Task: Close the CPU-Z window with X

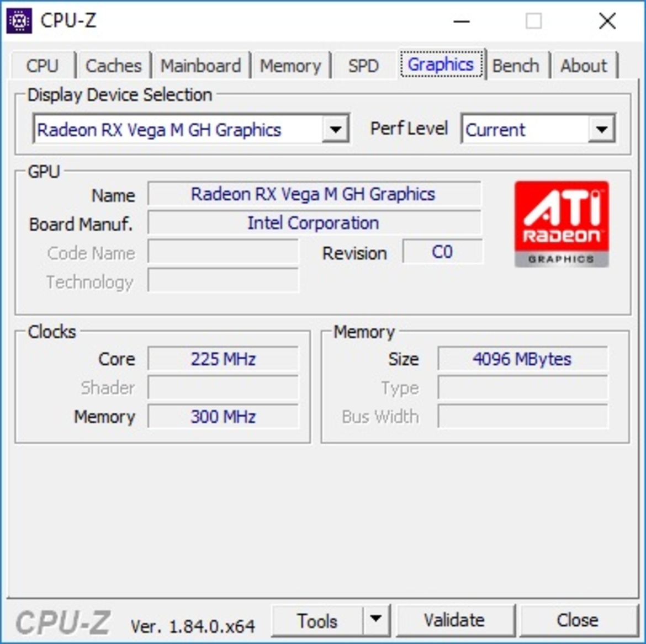Action: click(x=607, y=20)
